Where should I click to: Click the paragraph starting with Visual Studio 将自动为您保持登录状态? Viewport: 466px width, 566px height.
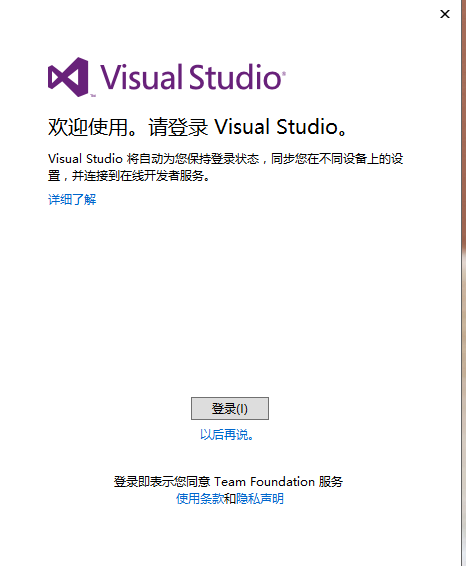226,167
